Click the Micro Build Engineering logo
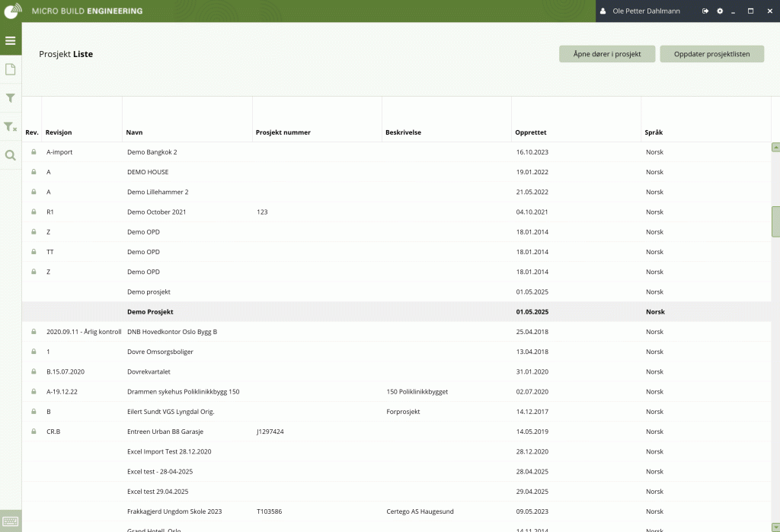 13,11
